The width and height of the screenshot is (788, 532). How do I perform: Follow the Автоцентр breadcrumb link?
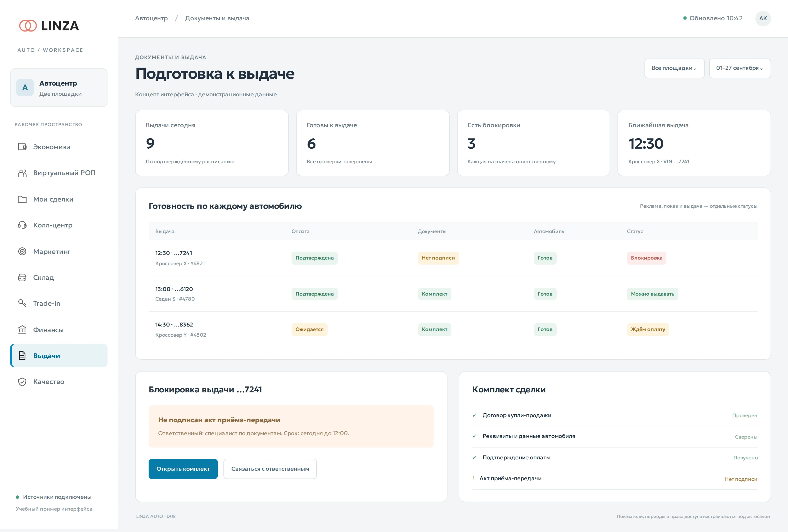click(x=151, y=18)
